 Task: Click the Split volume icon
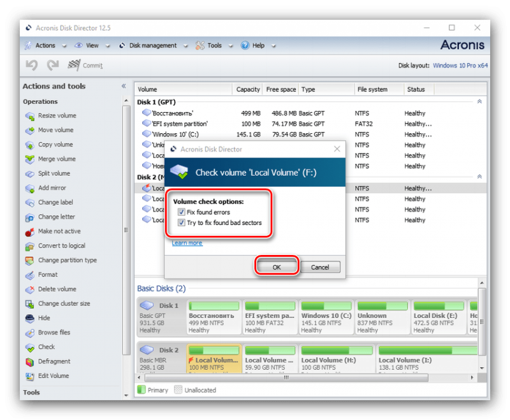click(x=29, y=174)
